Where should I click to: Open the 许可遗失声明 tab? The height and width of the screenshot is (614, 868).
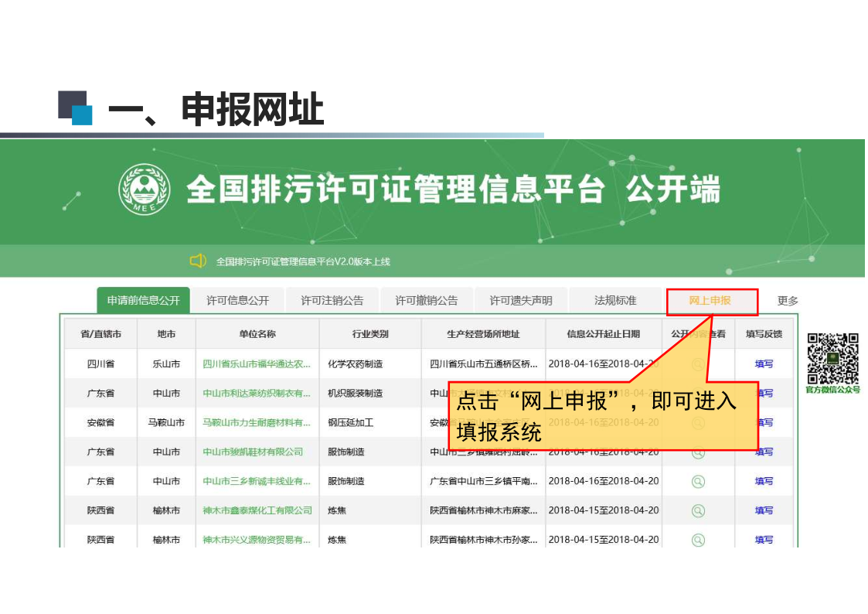(521, 301)
